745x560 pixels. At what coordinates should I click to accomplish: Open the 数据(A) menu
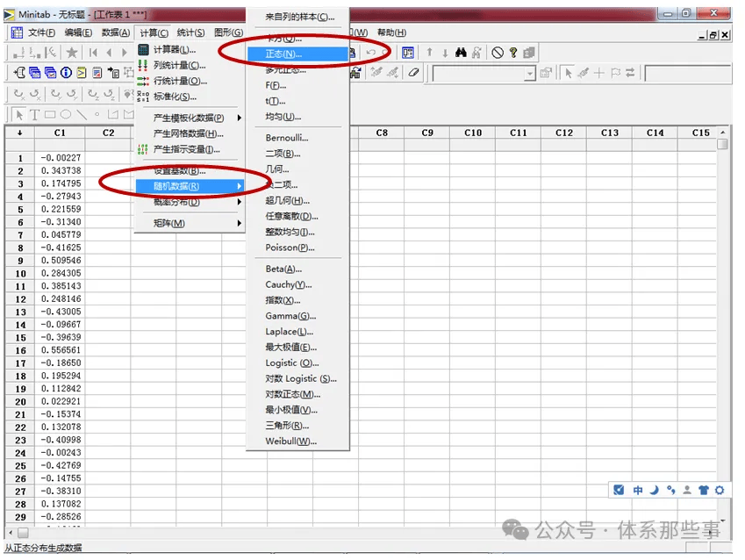(x=116, y=32)
